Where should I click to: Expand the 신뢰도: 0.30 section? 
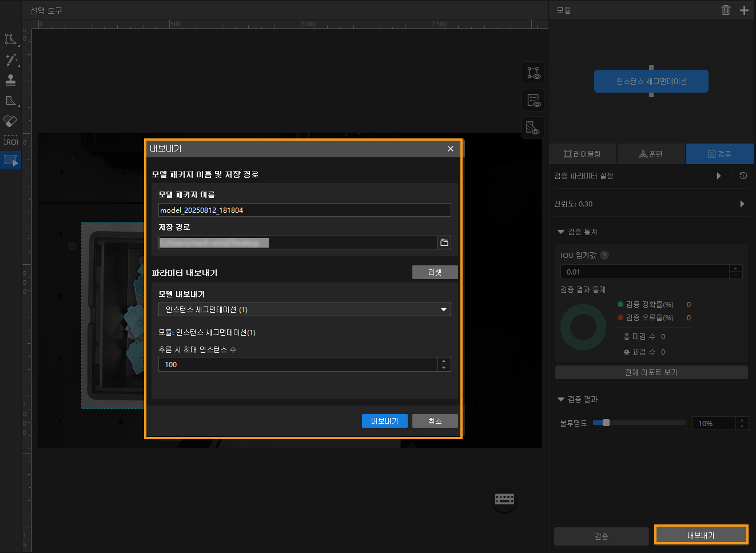(742, 204)
